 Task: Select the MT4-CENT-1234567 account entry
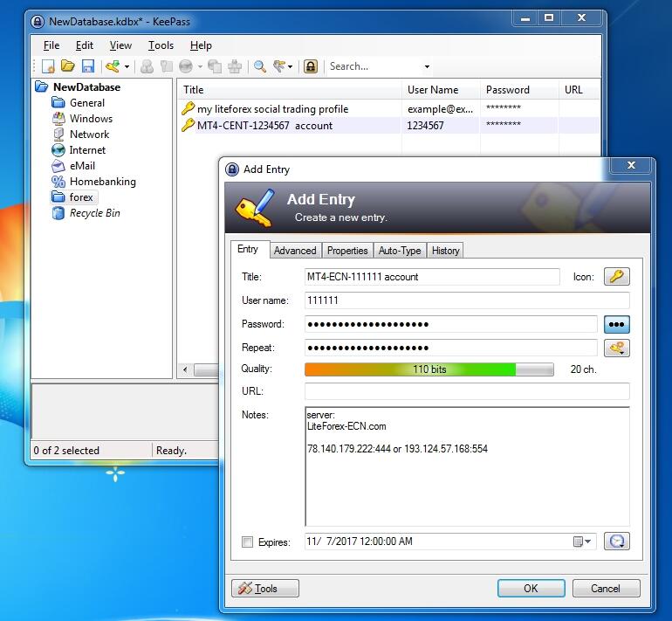click(264, 126)
